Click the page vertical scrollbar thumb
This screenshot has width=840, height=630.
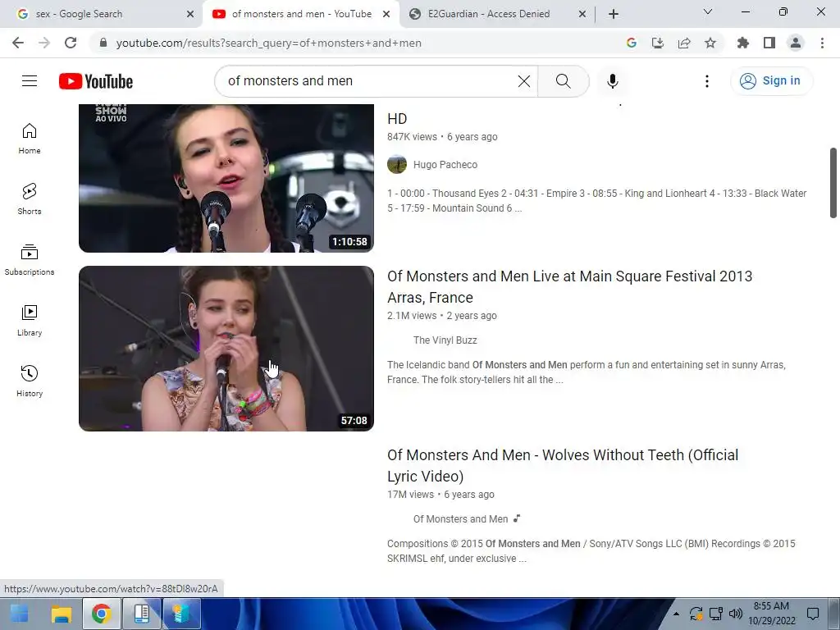click(833, 183)
